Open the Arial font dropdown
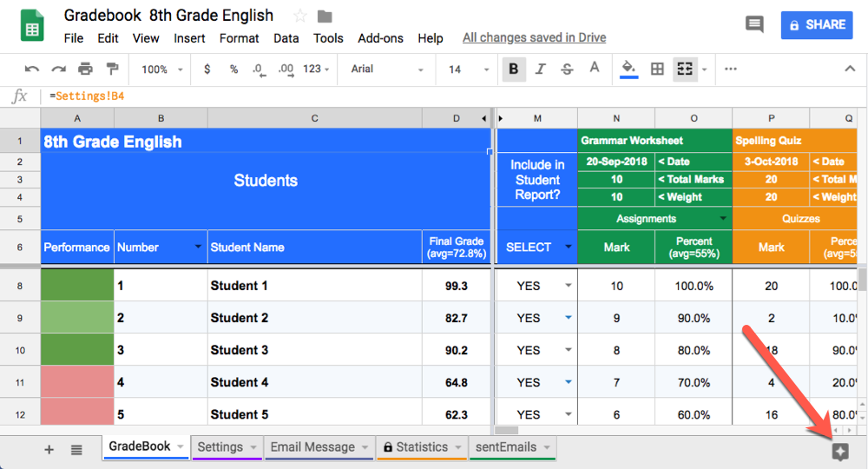Viewport: 868px width, 469px height. click(x=387, y=69)
